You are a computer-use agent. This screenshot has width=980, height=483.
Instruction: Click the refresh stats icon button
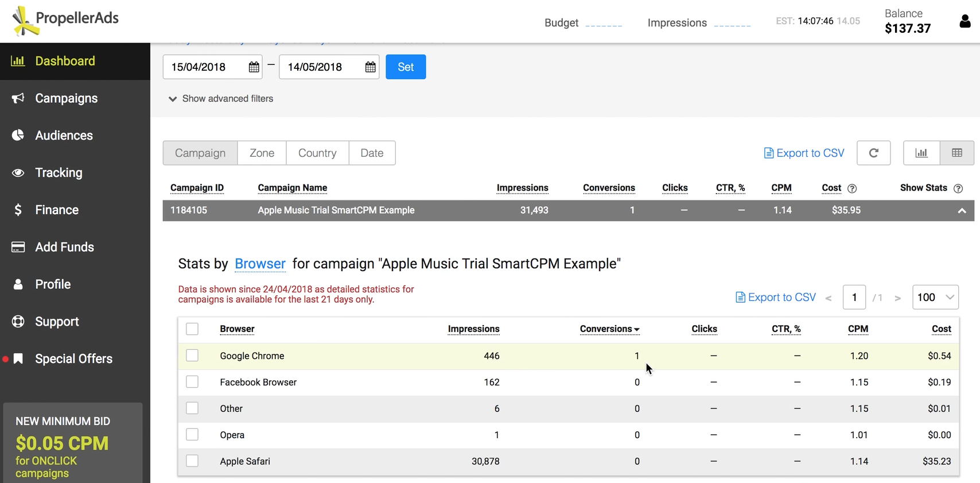tap(873, 153)
